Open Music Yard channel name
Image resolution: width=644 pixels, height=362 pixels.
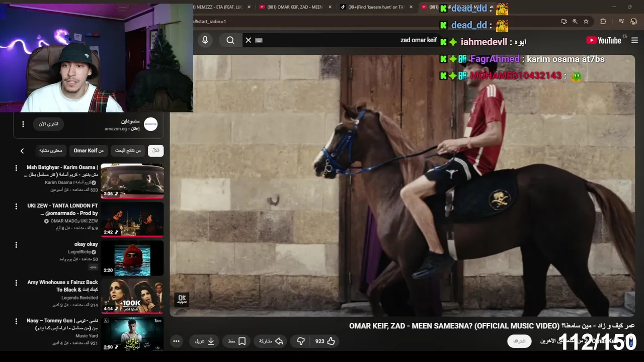coord(87,336)
